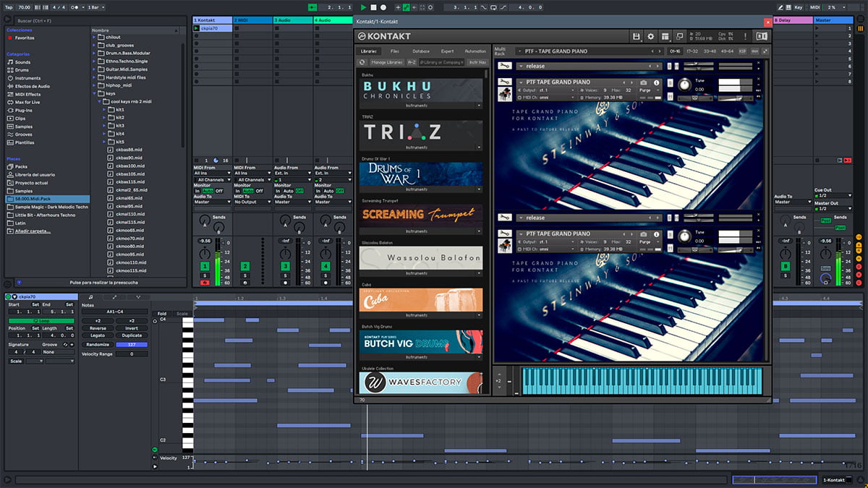The image size is (868, 488).
Task: Switch to Kontakt Expert tab
Action: click(x=448, y=51)
